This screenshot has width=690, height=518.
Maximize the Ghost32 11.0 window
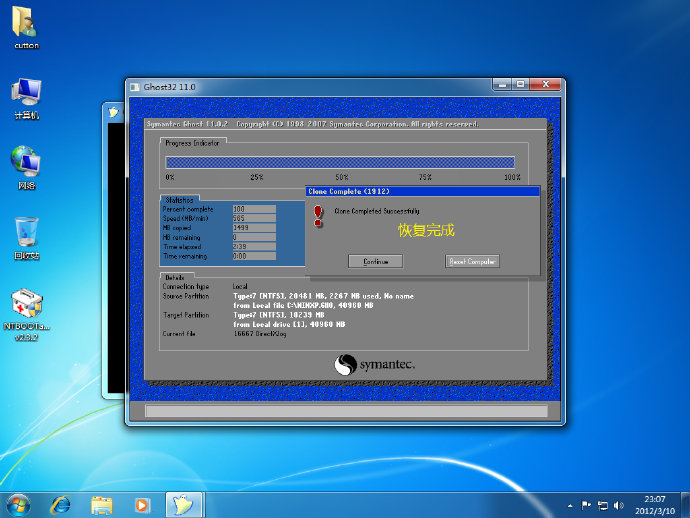[x=521, y=84]
